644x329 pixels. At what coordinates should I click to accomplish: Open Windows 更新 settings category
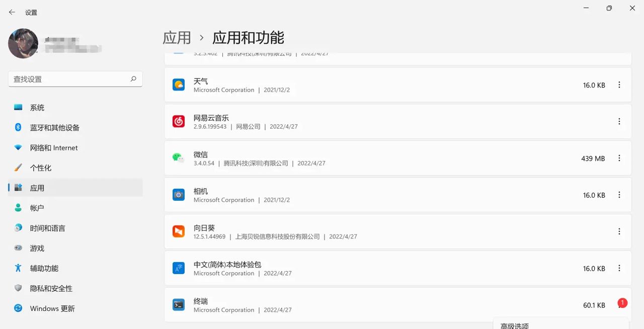(x=75, y=309)
